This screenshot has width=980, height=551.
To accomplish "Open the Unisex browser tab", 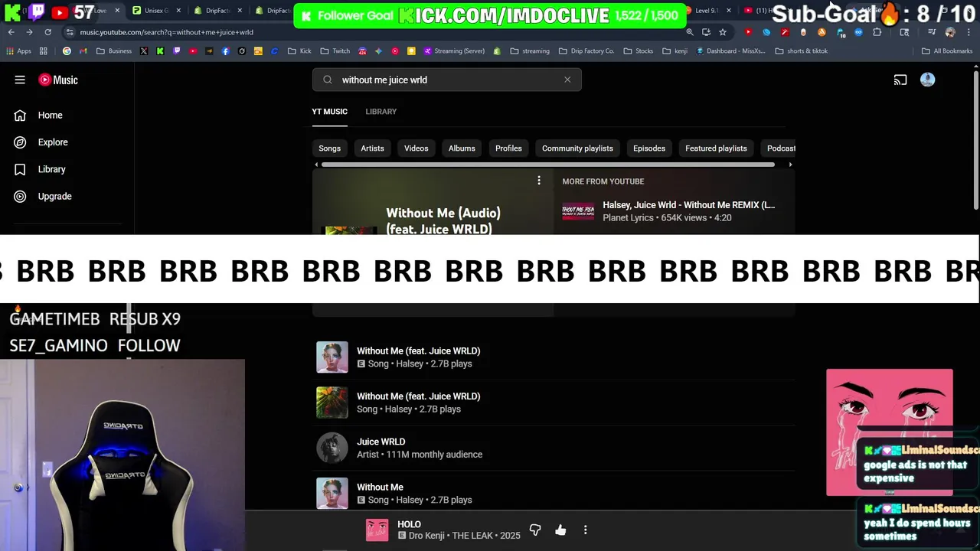I will (x=157, y=11).
